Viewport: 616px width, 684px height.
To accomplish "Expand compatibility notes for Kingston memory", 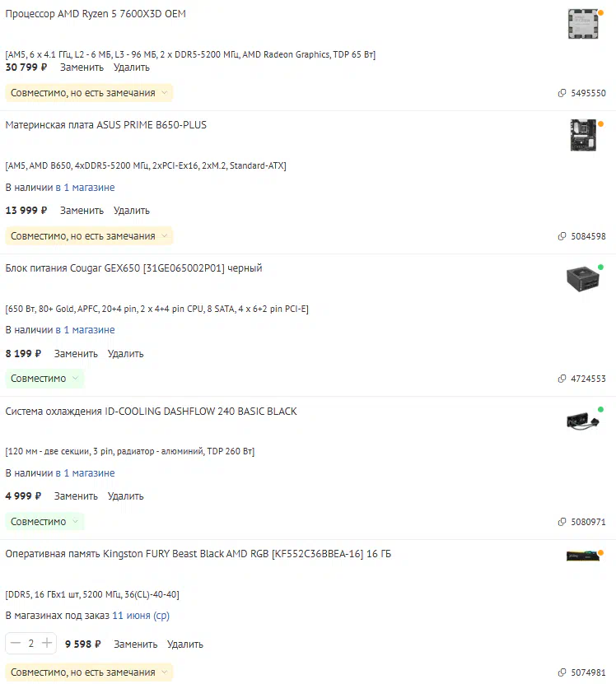I will point(89,672).
